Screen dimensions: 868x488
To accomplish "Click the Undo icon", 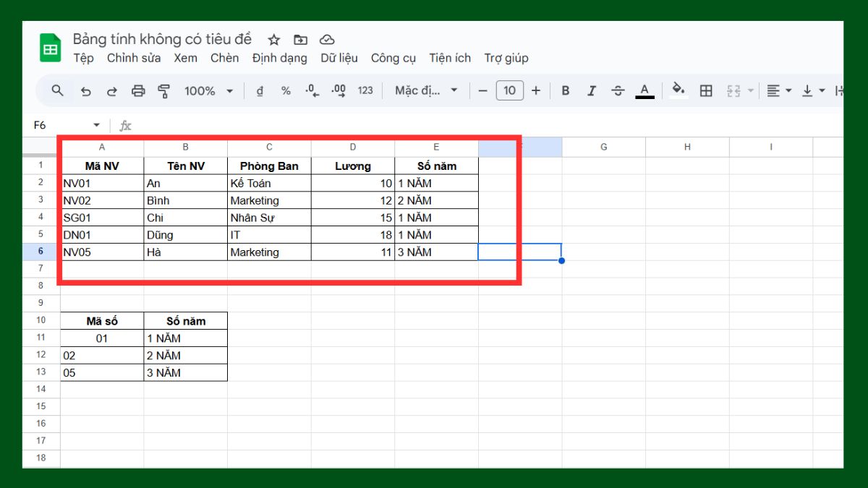I will click(87, 90).
